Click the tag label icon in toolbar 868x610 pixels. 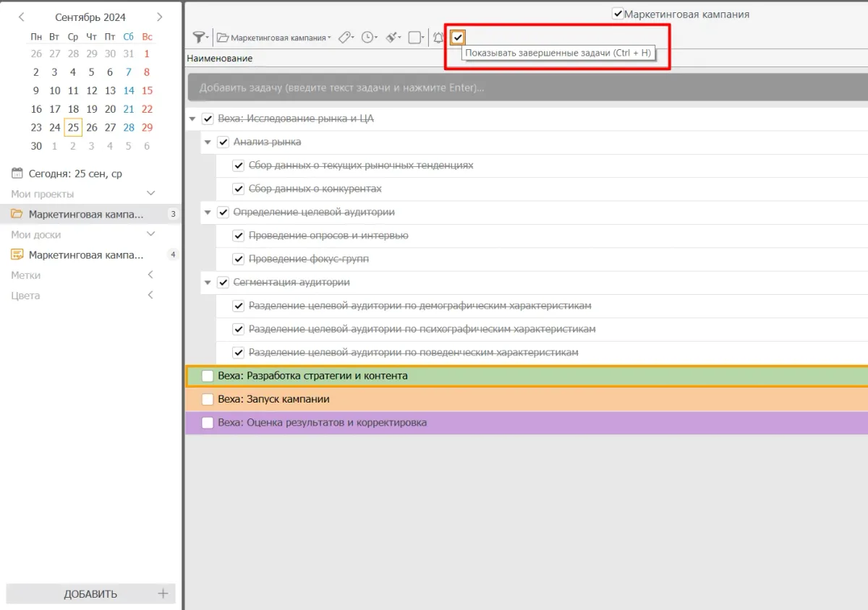[345, 38]
